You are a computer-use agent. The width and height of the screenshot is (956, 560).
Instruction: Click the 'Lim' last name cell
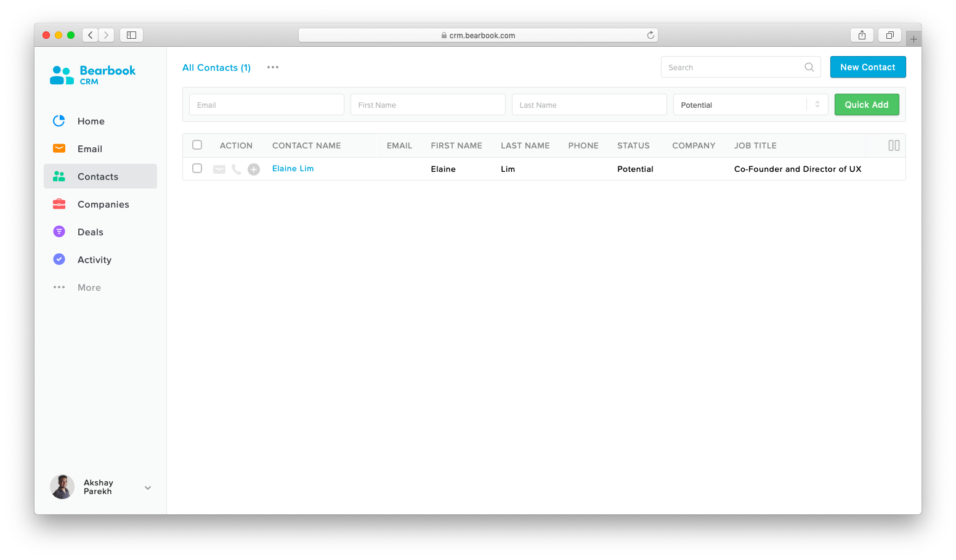[508, 169]
